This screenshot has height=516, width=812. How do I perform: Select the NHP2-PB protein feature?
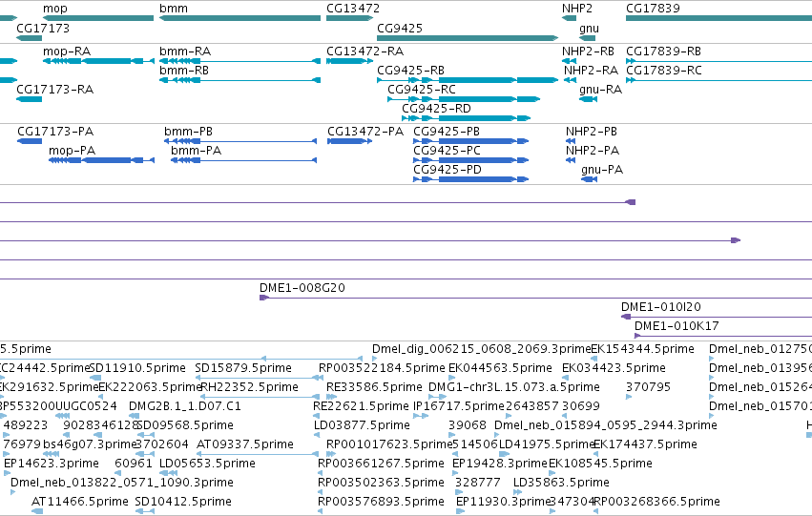coord(571,141)
